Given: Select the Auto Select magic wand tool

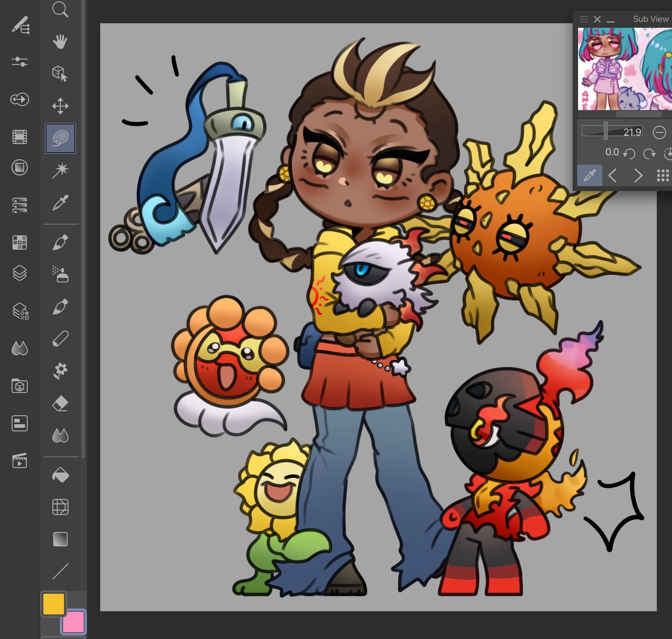Looking at the screenshot, I should click(60, 170).
